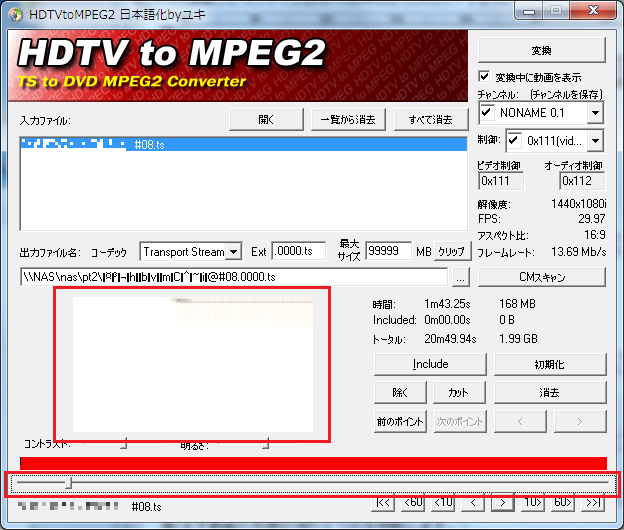
Task: Click the Include button
Action: (430, 364)
